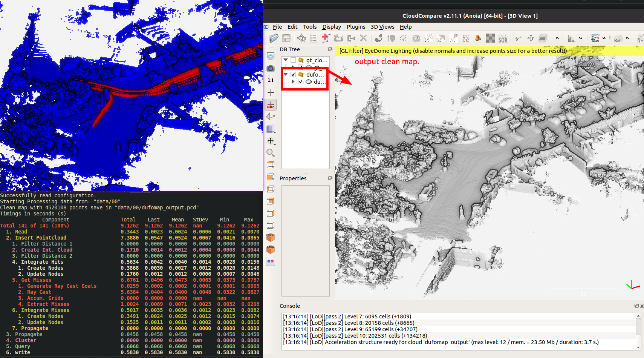Set the BACK view cube icon
The image size is (644, 358).
click(x=271, y=249)
